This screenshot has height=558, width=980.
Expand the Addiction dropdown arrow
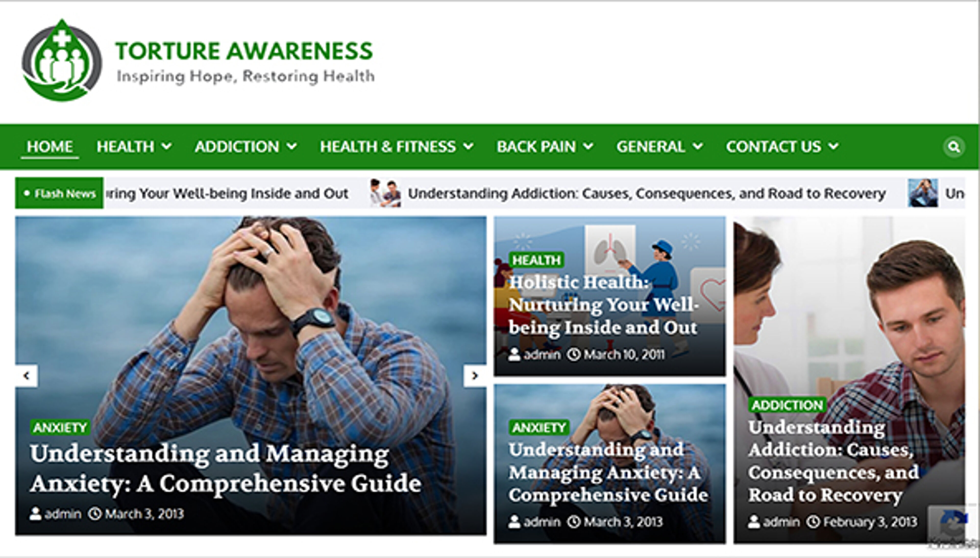tap(292, 146)
